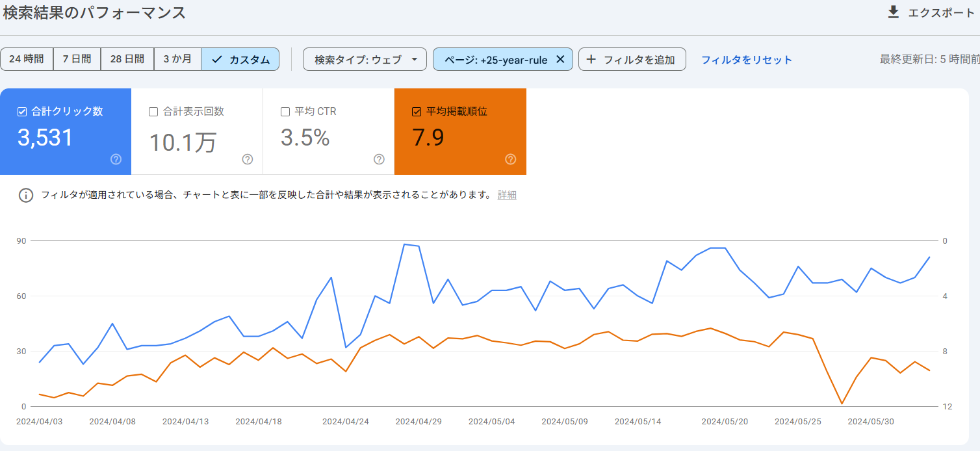Select the 7日間 date range tab
This screenshot has width=980, height=451.
(x=77, y=58)
